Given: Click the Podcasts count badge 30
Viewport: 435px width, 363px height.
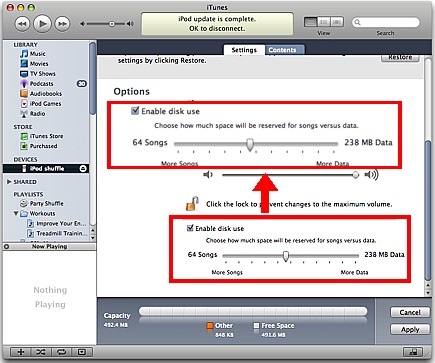Looking at the screenshot, I should click(82, 84).
